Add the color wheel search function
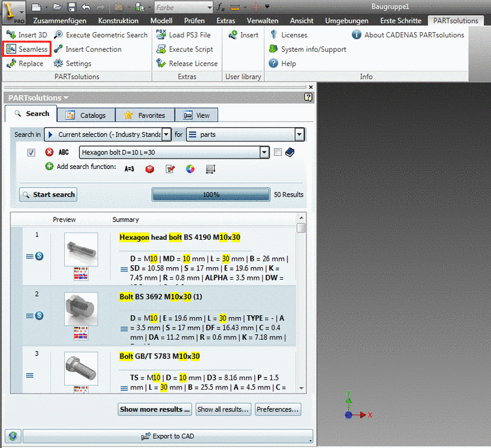491x448 pixels. 190,169
